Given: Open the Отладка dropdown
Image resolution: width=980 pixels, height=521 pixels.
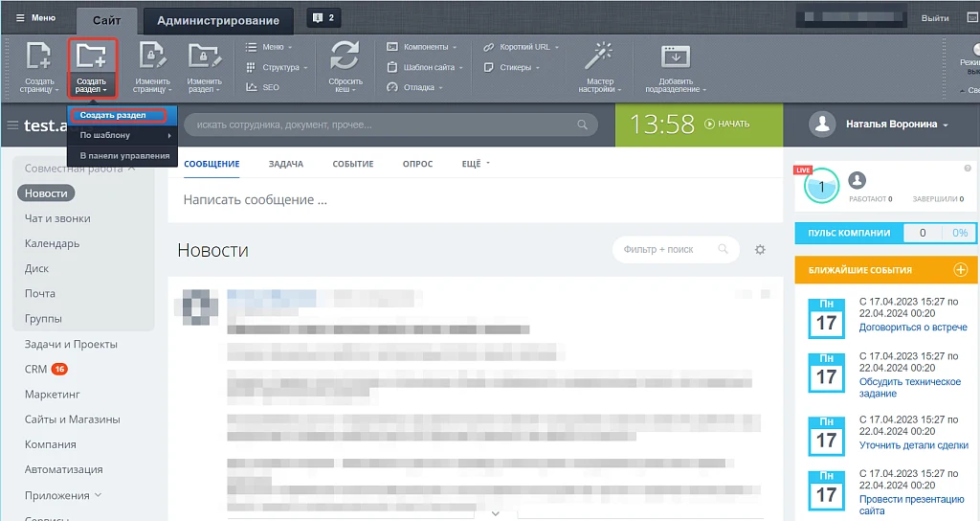Looking at the screenshot, I should click(x=415, y=87).
